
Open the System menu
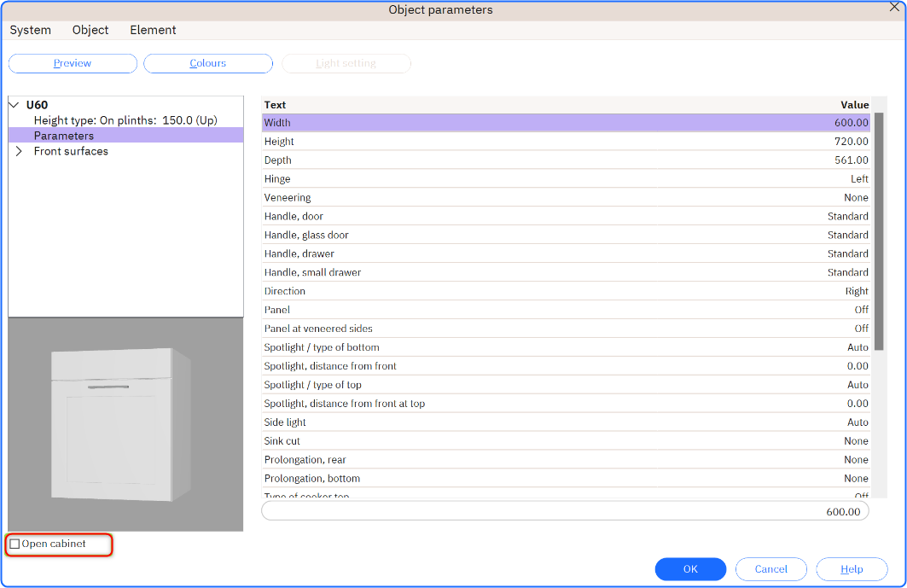tap(31, 30)
